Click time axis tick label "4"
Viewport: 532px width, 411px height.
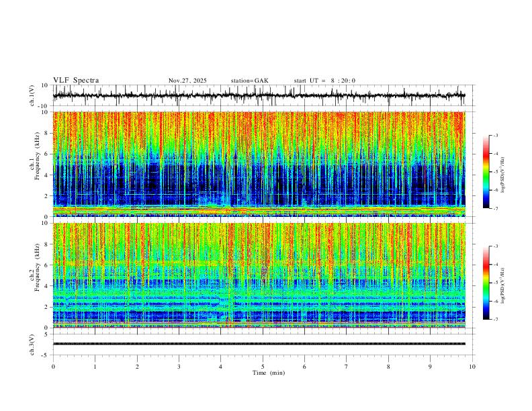coord(221,367)
